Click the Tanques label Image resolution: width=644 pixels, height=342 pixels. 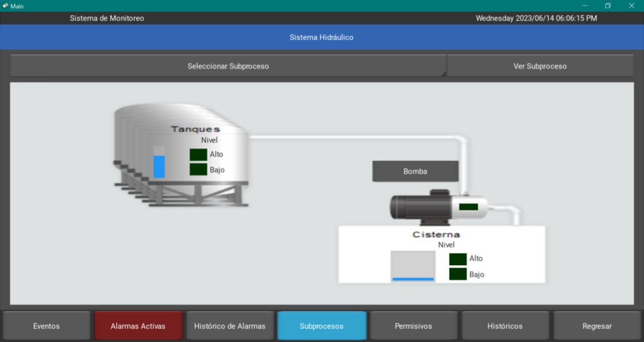tap(195, 129)
